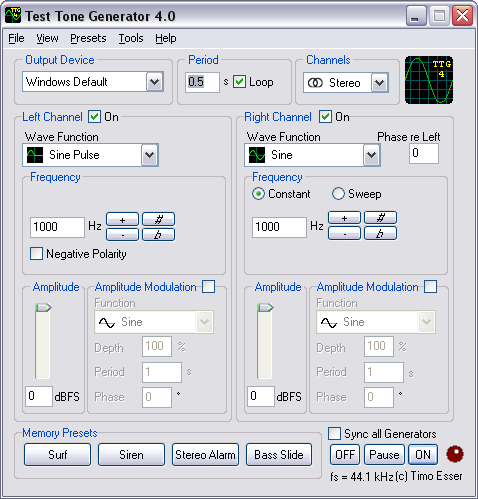
Task: Click the red status LED indicator
Action: (x=455, y=454)
